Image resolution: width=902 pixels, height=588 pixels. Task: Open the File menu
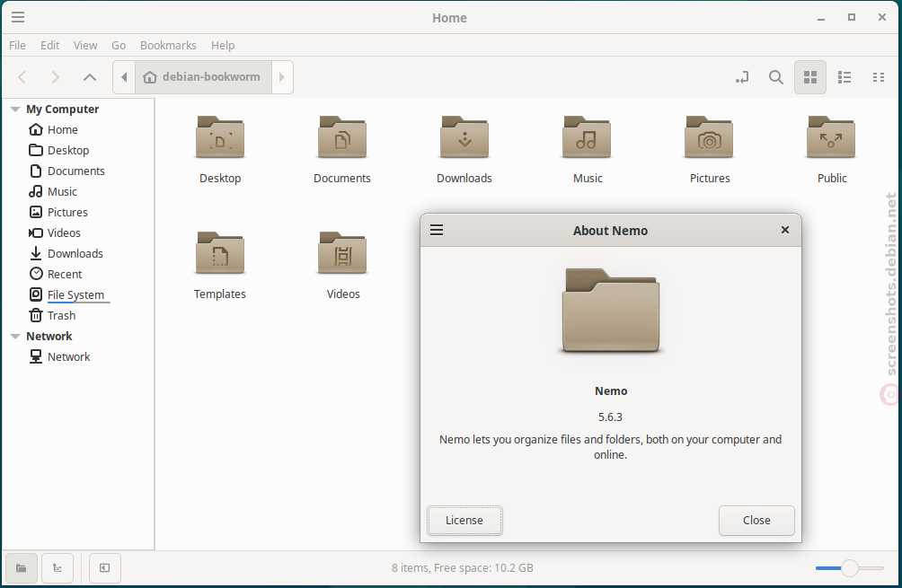17,46
